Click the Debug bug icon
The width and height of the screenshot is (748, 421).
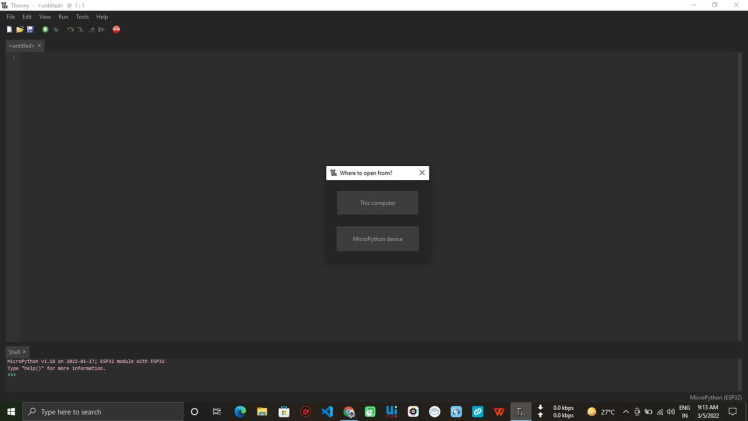[x=56, y=30]
